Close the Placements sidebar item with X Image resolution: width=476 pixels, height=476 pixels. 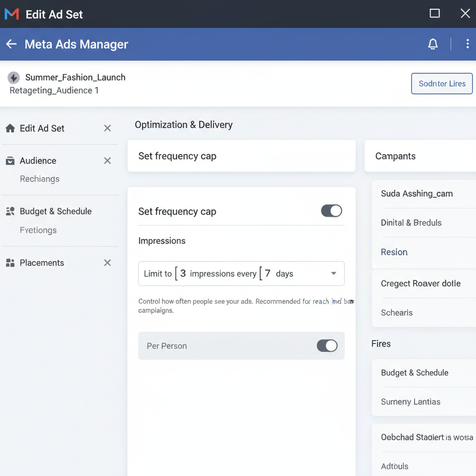point(107,263)
